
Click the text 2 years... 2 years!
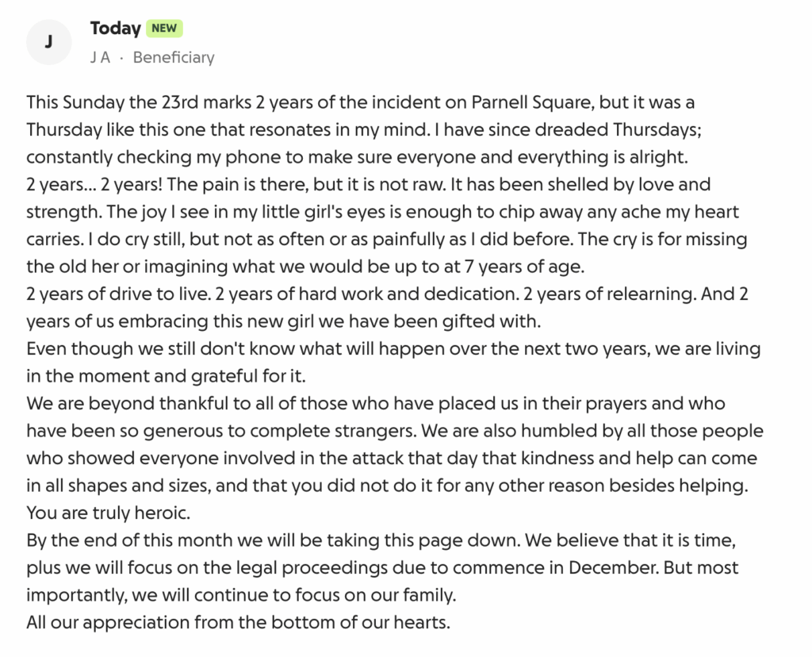click(x=94, y=184)
